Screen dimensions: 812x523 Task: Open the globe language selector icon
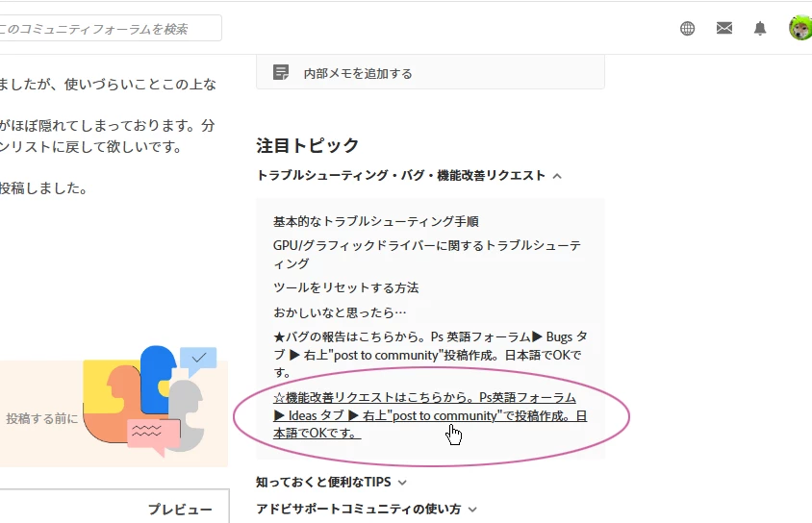(687, 29)
